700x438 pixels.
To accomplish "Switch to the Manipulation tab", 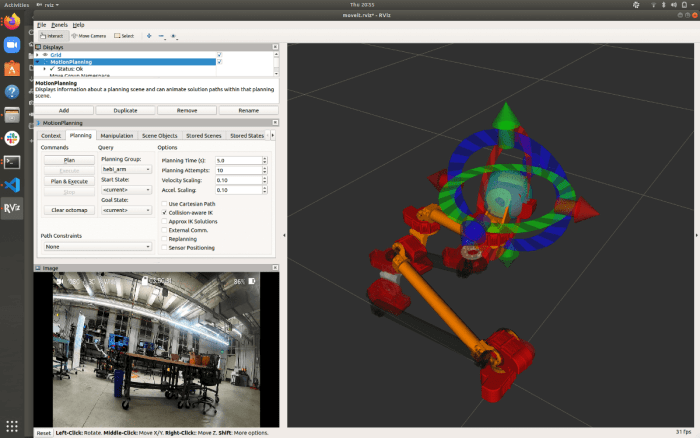I will [x=117, y=135].
